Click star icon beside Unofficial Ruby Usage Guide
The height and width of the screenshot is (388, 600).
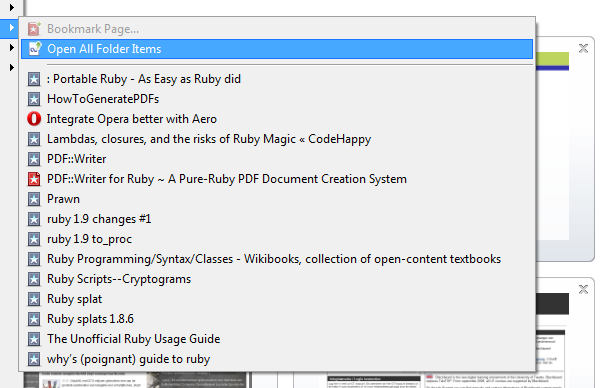click(x=34, y=339)
